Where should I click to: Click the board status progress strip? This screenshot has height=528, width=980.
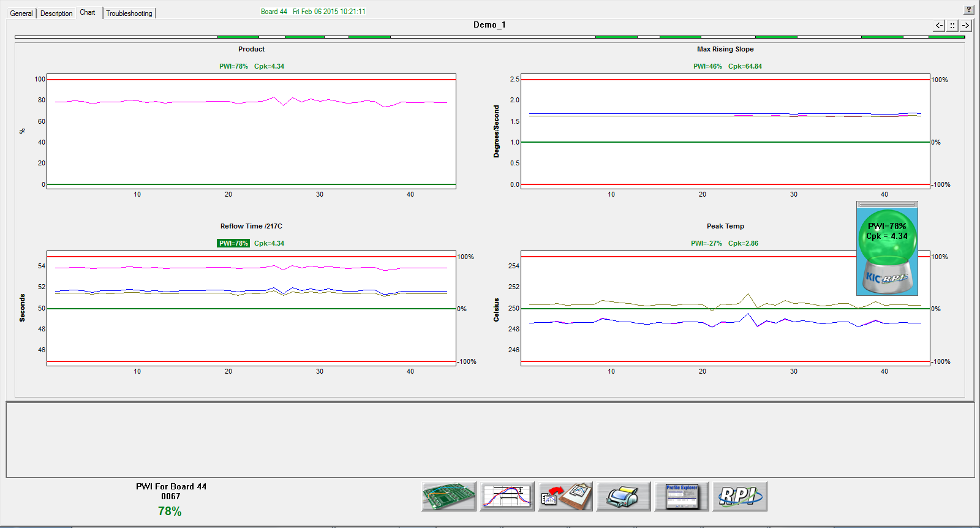(489, 37)
